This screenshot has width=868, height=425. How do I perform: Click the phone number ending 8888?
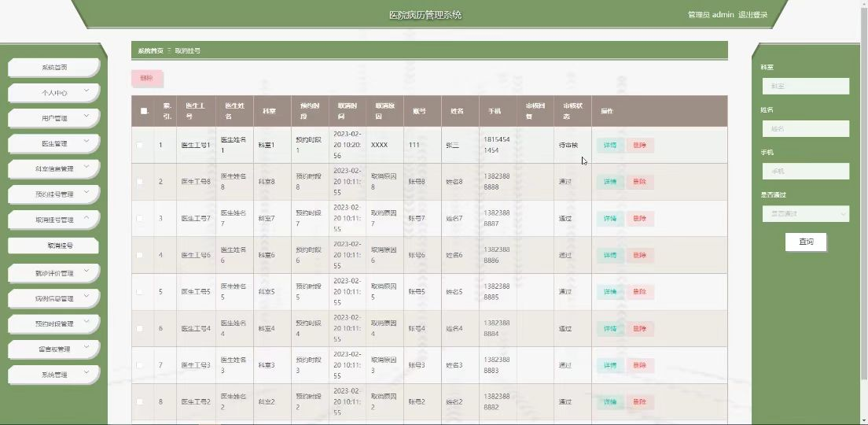497,182
